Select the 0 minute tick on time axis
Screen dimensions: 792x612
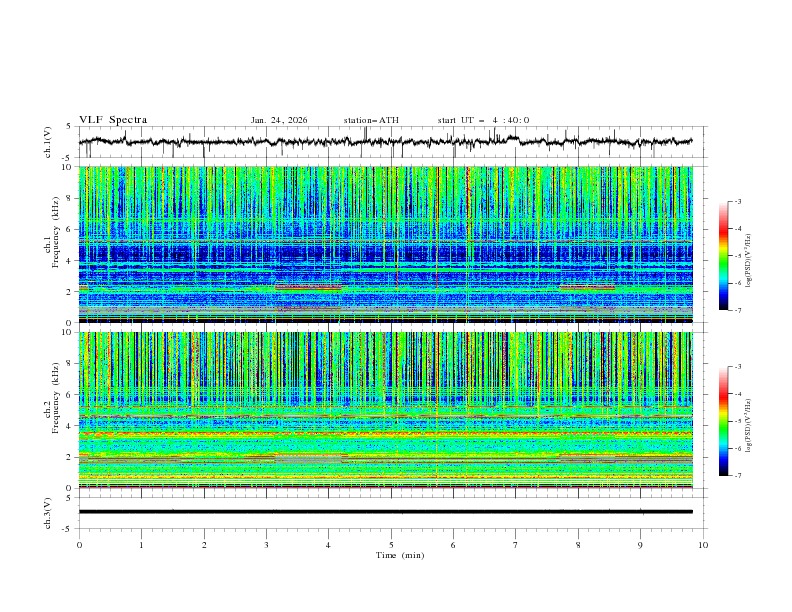(x=79, y=545)
